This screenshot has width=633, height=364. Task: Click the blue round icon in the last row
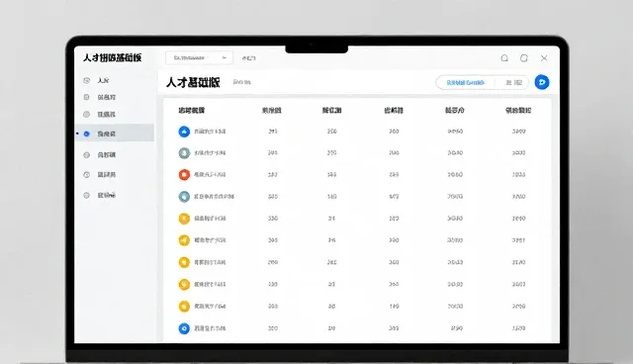(x=184, y=328)
